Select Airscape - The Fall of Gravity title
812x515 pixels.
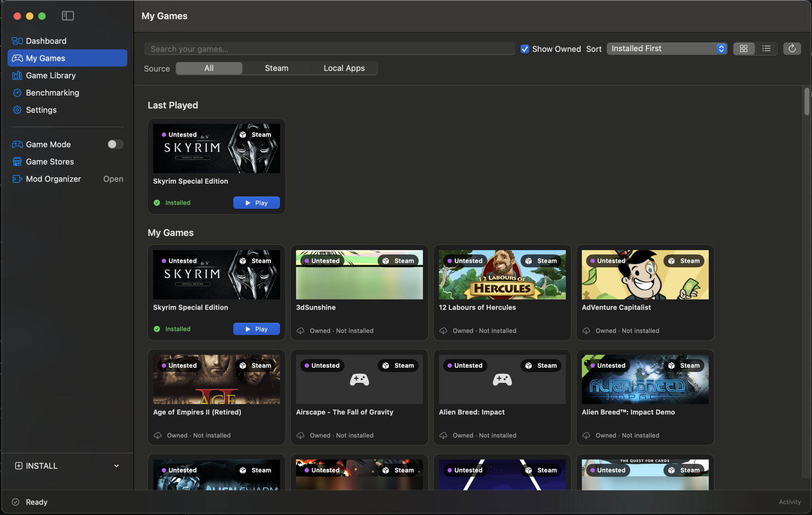click(345, 412)
